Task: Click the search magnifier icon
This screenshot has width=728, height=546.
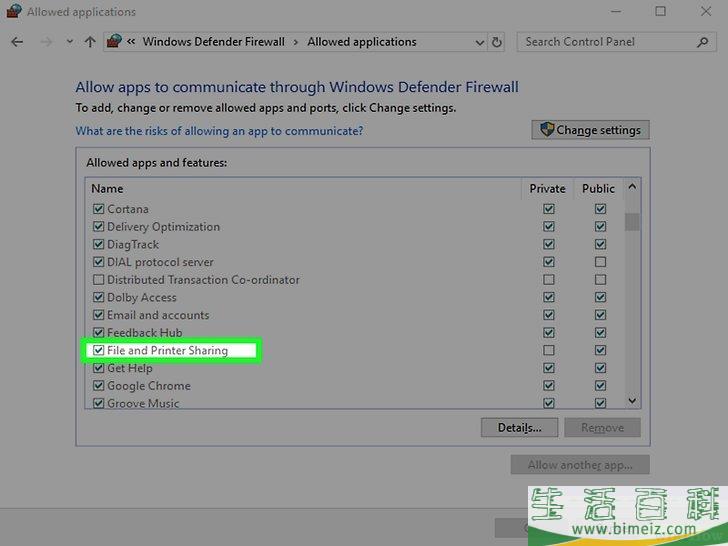Action: 703,42
